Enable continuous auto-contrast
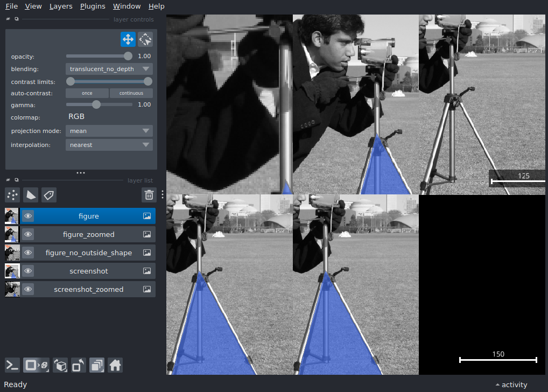 click(x=131, y=93)
